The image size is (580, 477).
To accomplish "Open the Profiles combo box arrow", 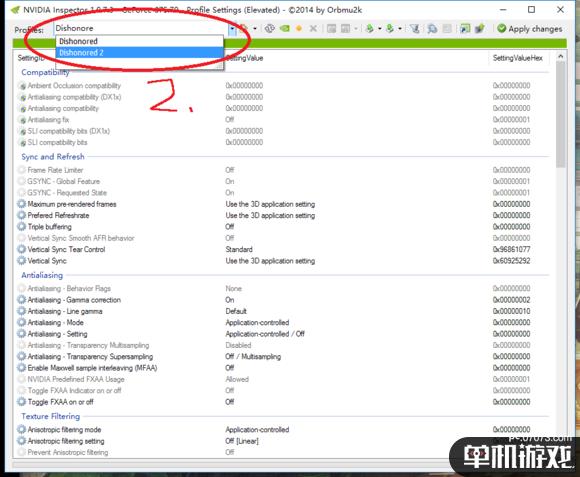I will 232,28.
